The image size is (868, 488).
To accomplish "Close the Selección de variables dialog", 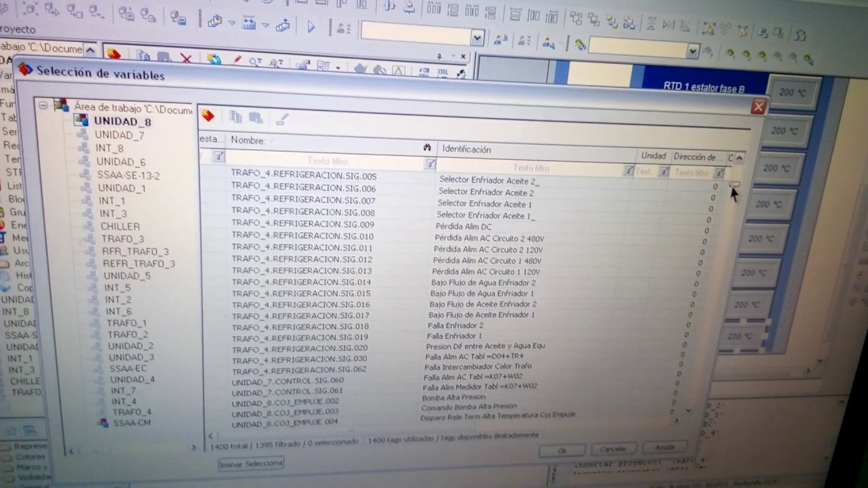I will pos(758,106).
